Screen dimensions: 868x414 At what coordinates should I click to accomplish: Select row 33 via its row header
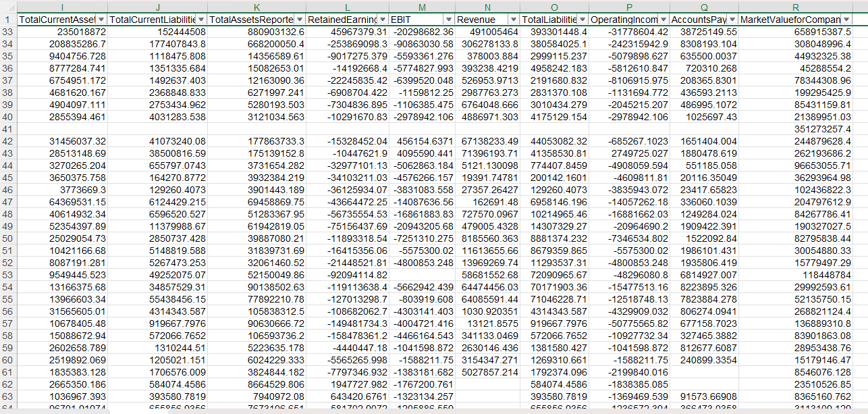point(8,32)
